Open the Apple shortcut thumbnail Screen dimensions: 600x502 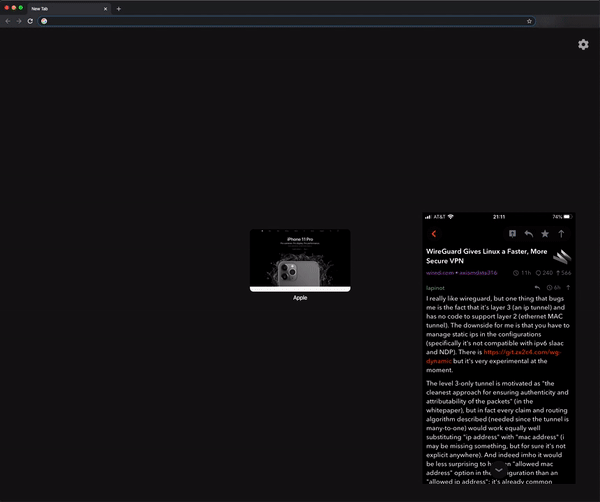(x=300, y=260)
